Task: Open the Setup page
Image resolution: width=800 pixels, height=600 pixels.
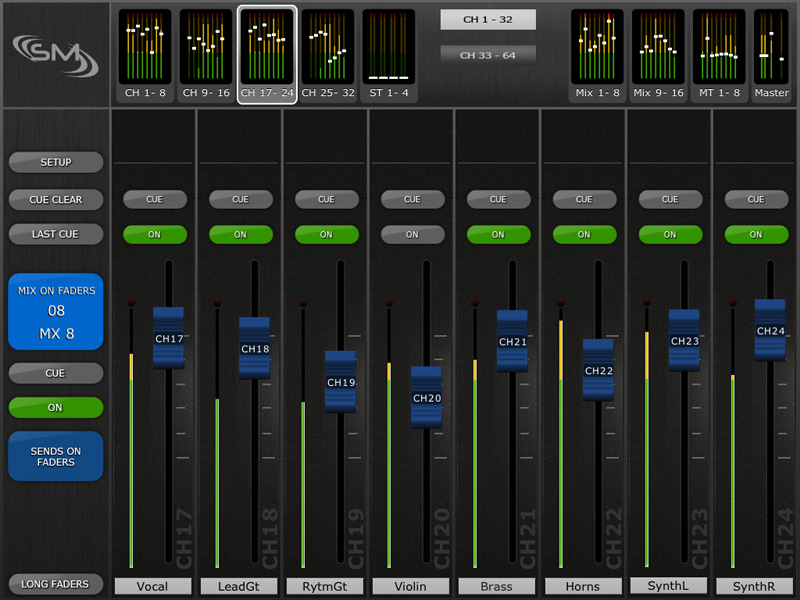Action: pos(55,162)
